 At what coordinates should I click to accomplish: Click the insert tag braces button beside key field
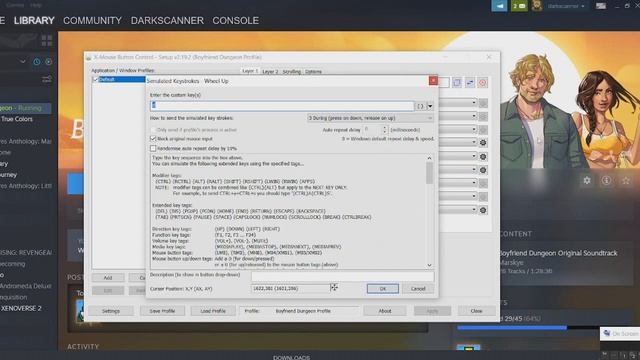pyautogui.click(x=420, y=106)
